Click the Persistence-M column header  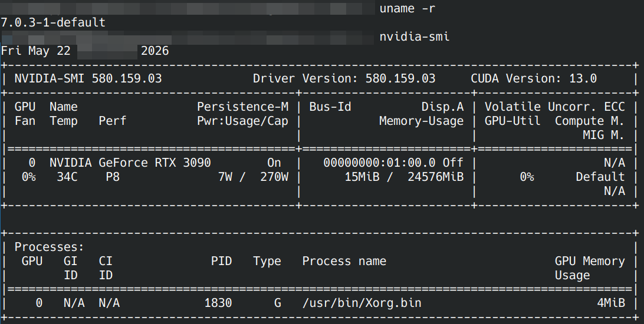(243, 107)
